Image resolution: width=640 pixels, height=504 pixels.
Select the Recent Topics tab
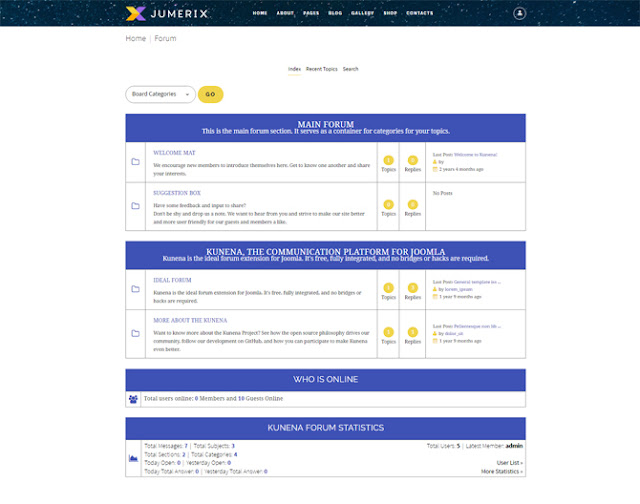click(322, 69)
